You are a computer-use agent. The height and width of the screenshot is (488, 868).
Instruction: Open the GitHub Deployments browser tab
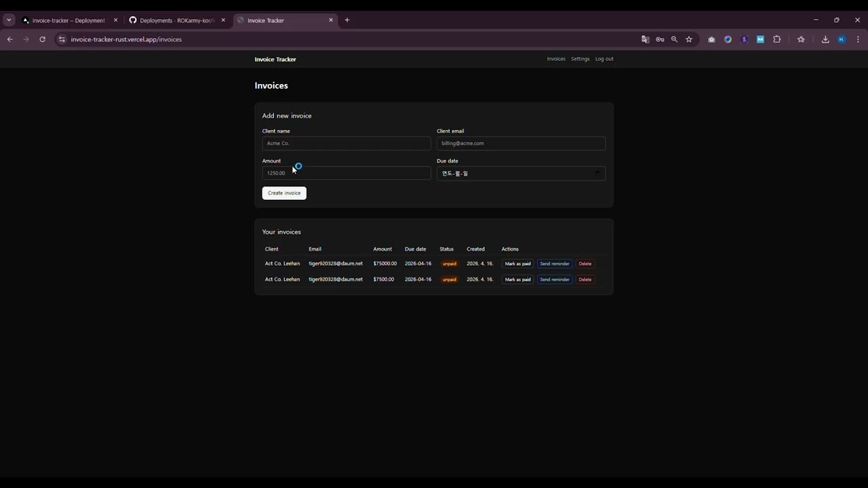point(173,20)
